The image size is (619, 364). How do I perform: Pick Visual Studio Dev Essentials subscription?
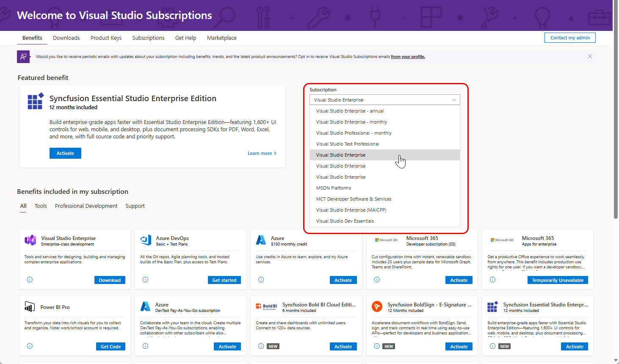[385, 221]
